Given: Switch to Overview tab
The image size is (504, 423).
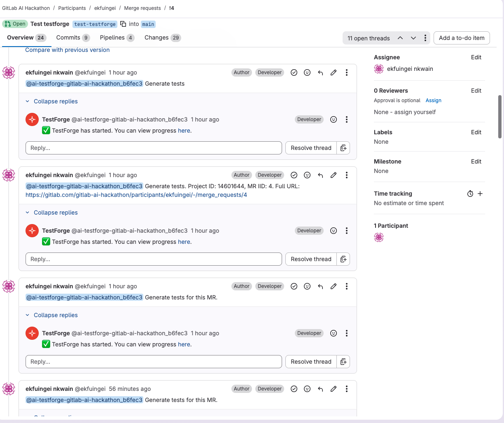Looking at the screenshot, I should tap(27, 37).
